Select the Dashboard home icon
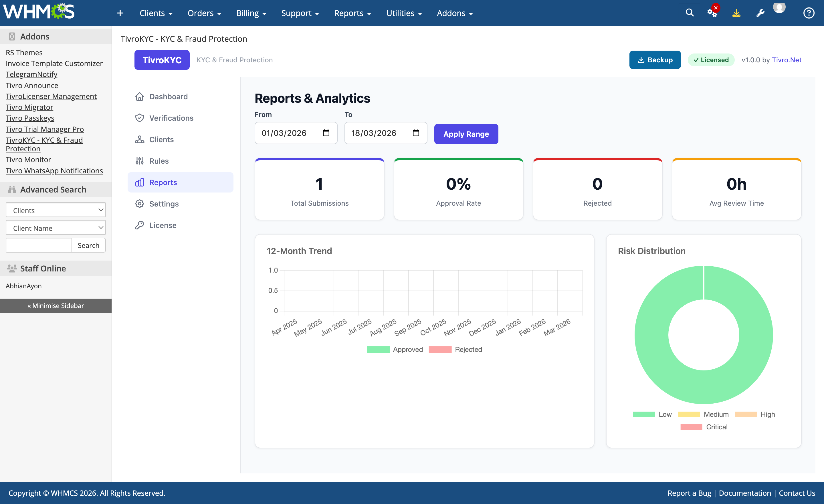Image resolution: width=824 pixels, height=504 pixels. click(x=139, y=96)
